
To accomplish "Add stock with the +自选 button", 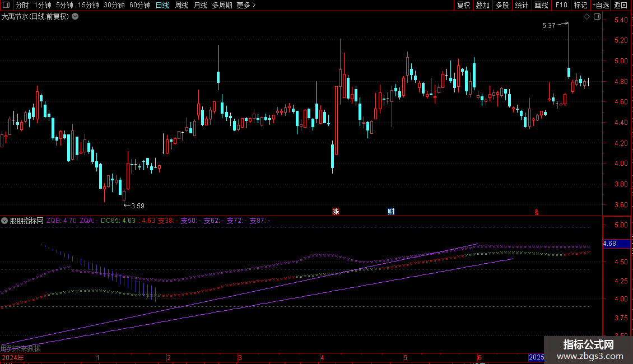I will 601,5.
